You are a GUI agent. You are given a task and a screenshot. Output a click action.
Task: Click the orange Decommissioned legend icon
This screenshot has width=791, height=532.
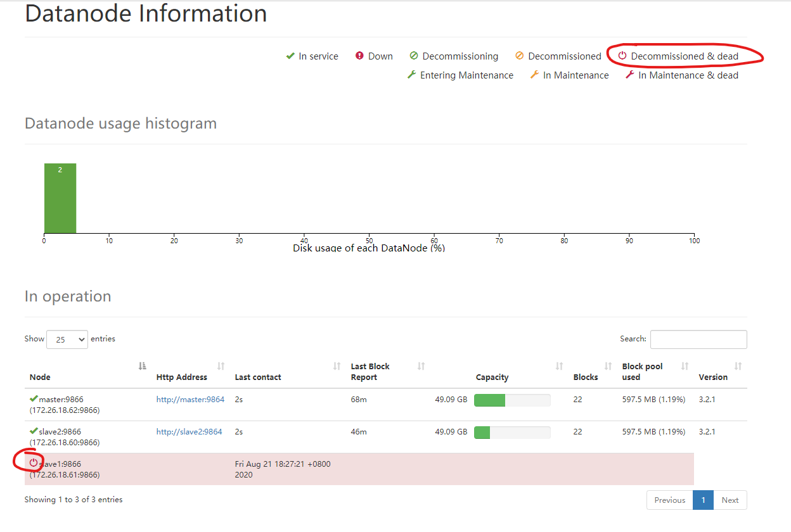(x=520, y=56)
